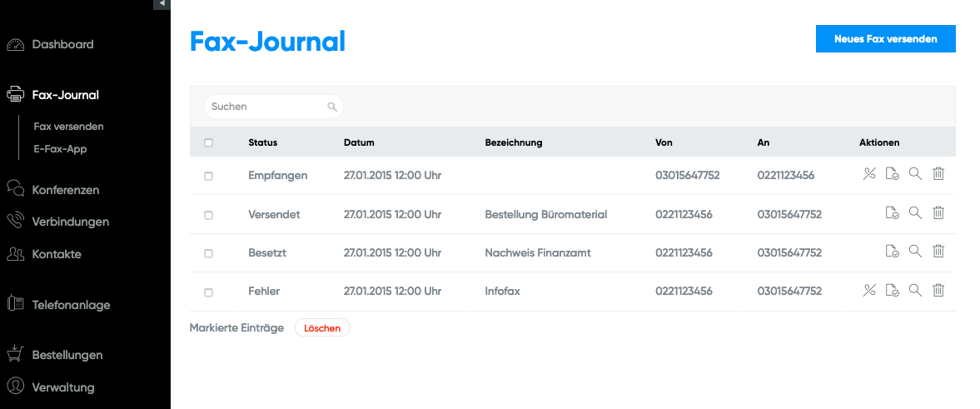Click the magnifier icon in the Versendet row
Viewport: 980px width, 409px height.
pos(915,213)
